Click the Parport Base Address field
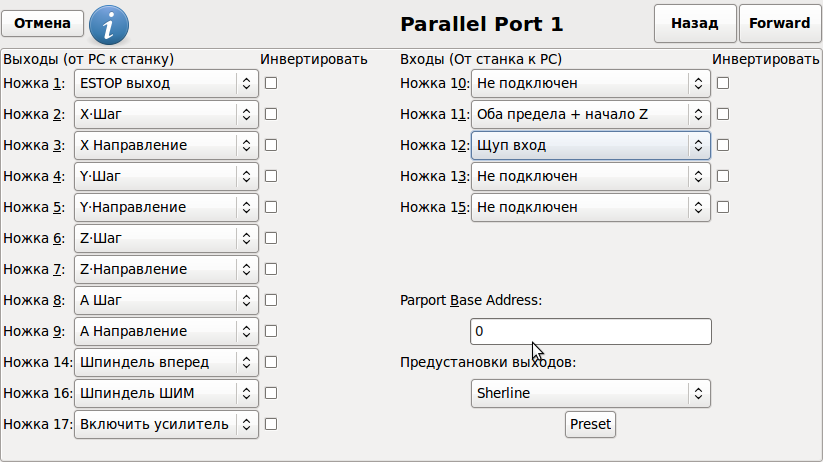The image size is (823, 462). tap(590, 331)
